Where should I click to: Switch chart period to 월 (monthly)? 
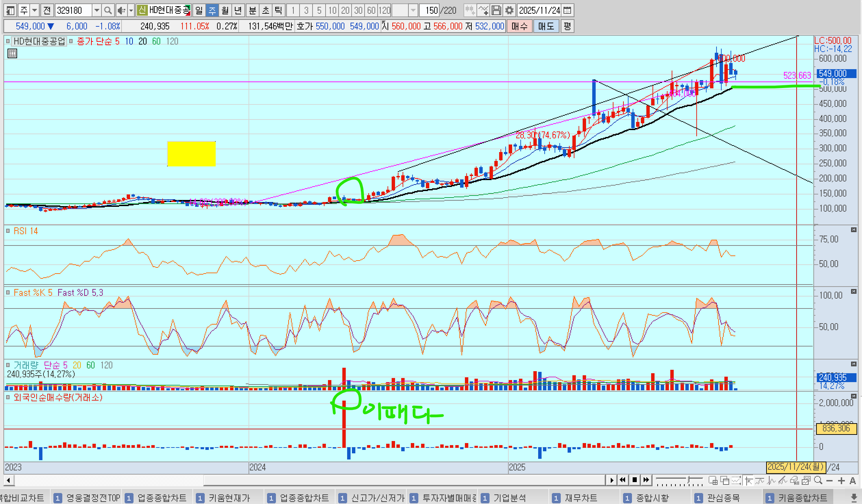coord(225,11)
